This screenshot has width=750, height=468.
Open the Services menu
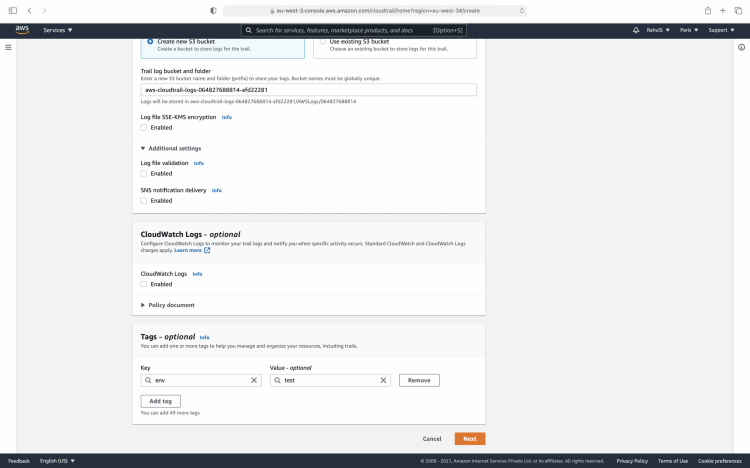click(57, 30)
